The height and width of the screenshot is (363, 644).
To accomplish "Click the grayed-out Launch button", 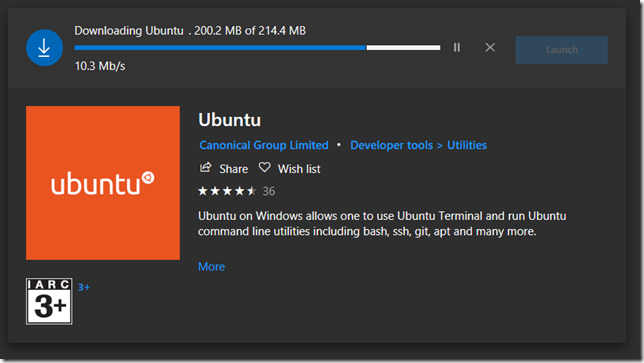I will (561, 50).
